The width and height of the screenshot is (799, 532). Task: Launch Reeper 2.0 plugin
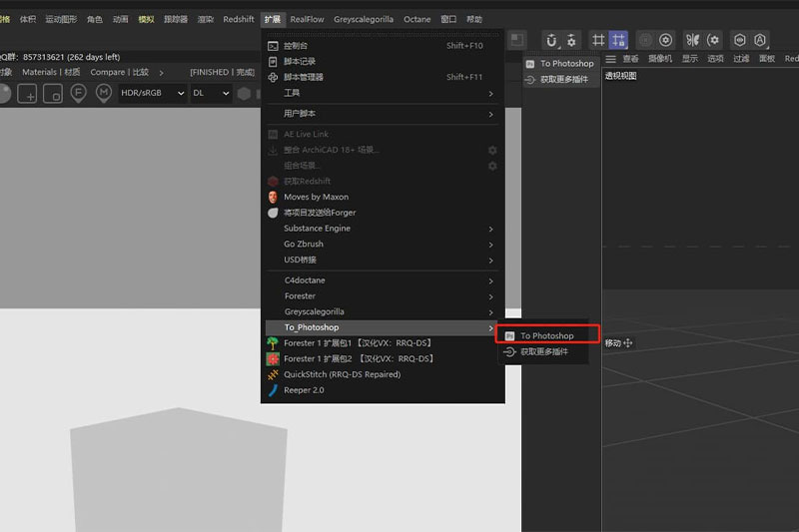click(x=383, y=390)
